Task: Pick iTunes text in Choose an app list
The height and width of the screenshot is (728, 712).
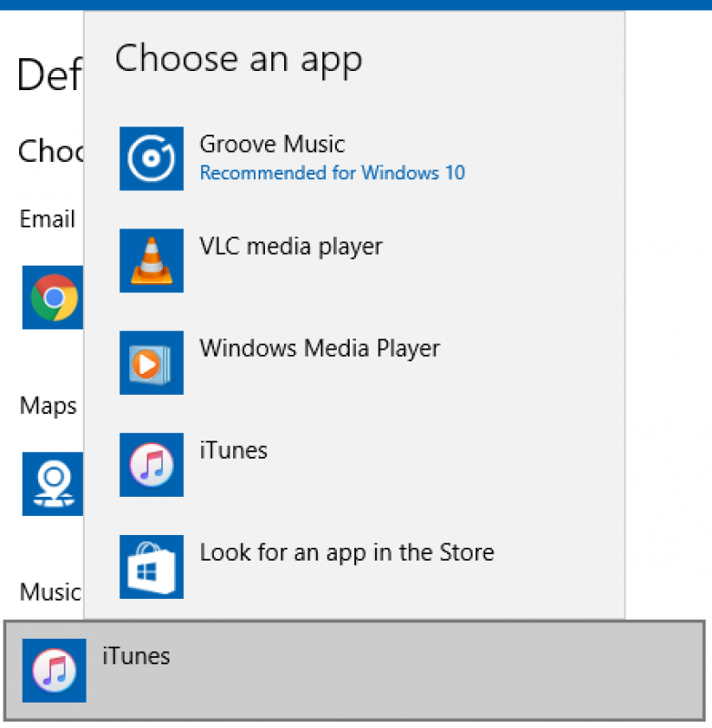Action: point(234,450)
